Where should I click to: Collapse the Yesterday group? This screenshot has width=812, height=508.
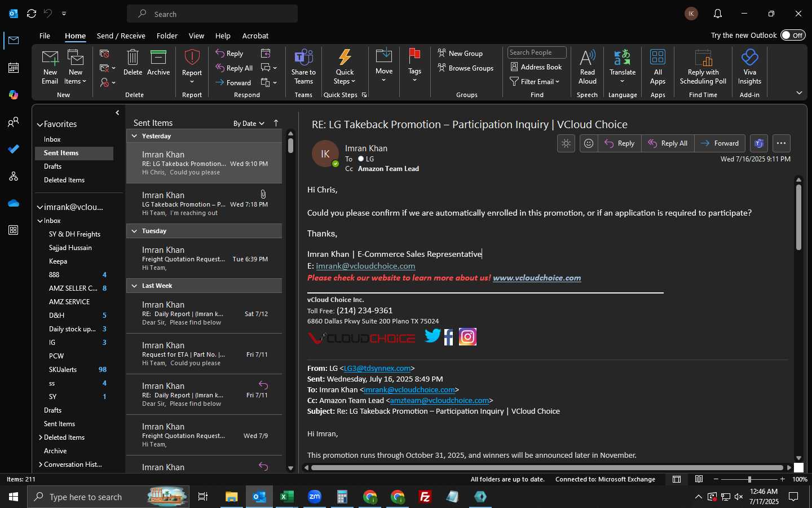(x=135, y=136)
